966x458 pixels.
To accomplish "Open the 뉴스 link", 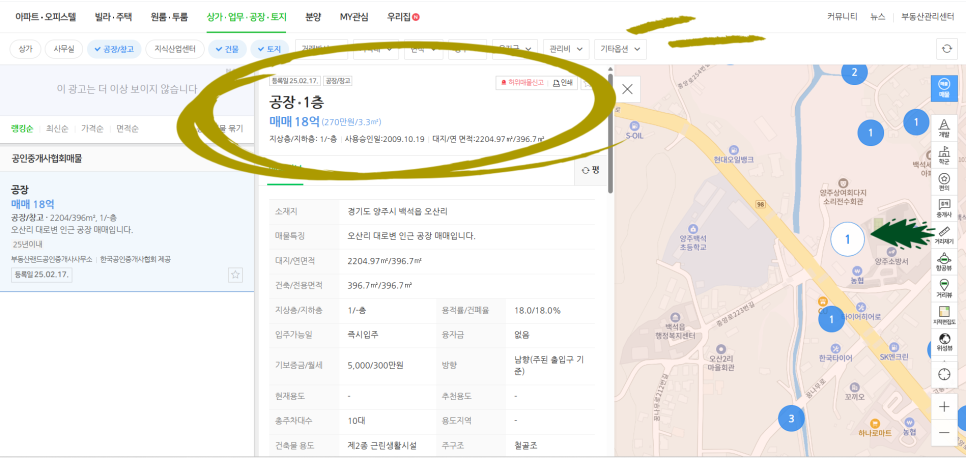I will pyautogui.click(x=877, y=17).
